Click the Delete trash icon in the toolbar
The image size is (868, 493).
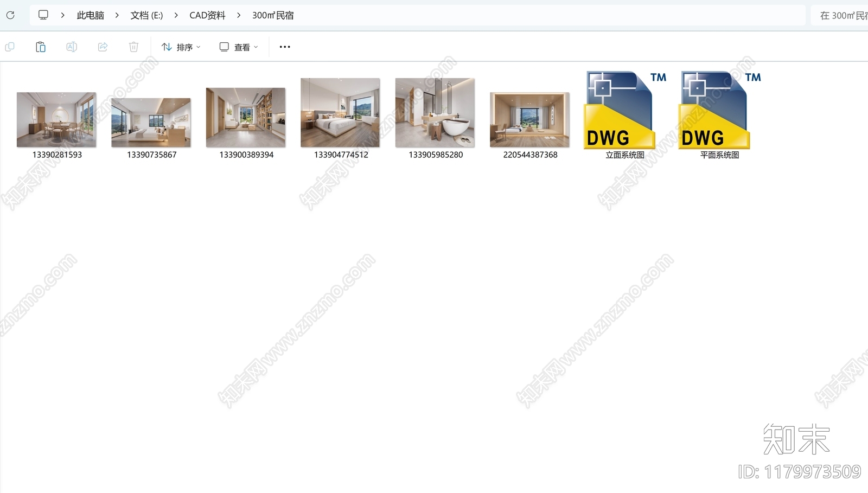click(133, 47)
